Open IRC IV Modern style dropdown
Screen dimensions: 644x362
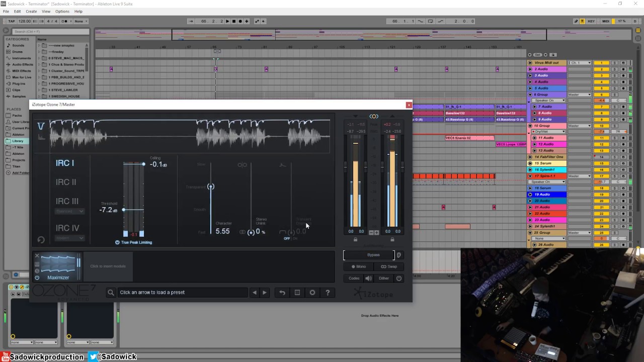click(70, 238)
